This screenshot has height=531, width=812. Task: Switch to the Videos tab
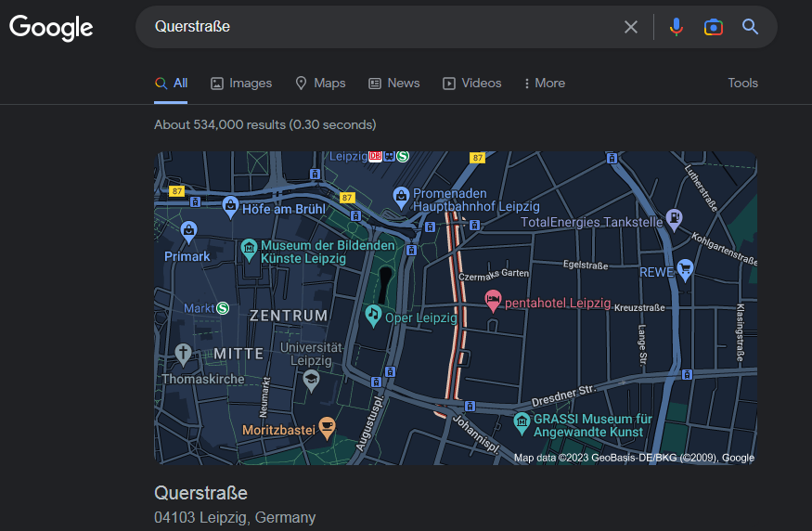coord(471,84)
